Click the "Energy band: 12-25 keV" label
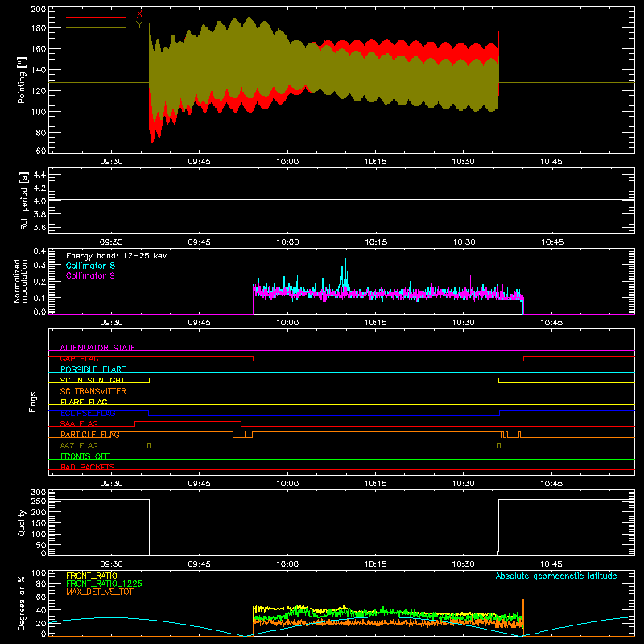The width and height of the screenshot is (644, 644). tap(117, 256)
